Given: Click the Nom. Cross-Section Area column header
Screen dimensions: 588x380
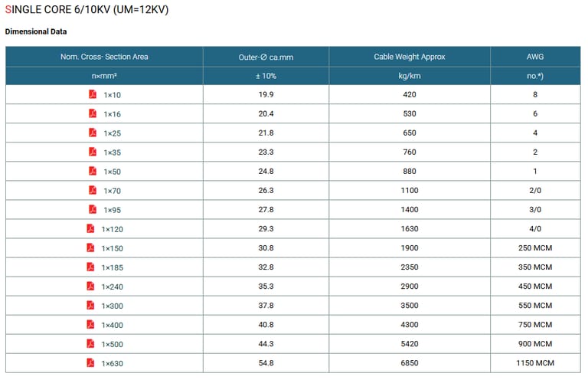Looking at the screenshot, I should pos(104,57).
